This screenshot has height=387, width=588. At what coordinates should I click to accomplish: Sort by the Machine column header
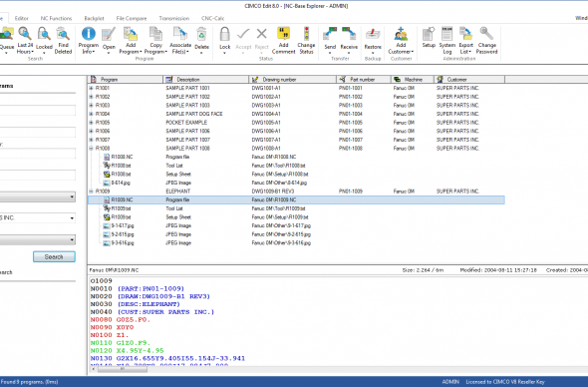413,79
